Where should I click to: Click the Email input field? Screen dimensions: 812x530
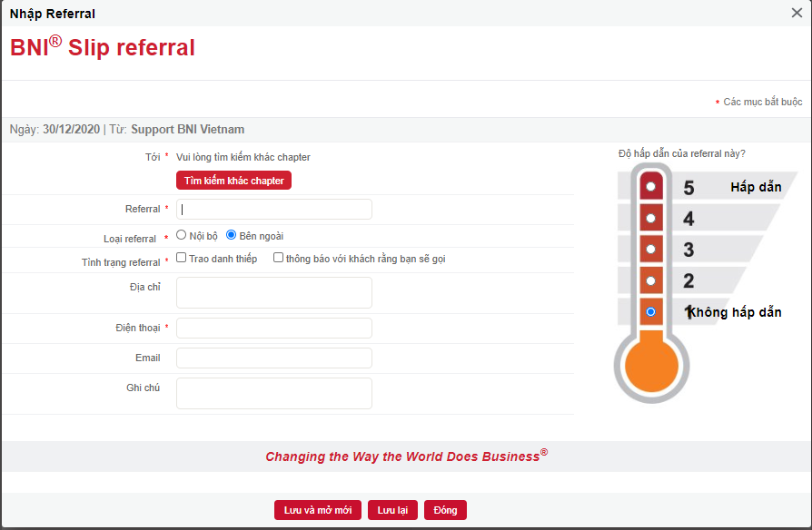[x=274, y=358]
